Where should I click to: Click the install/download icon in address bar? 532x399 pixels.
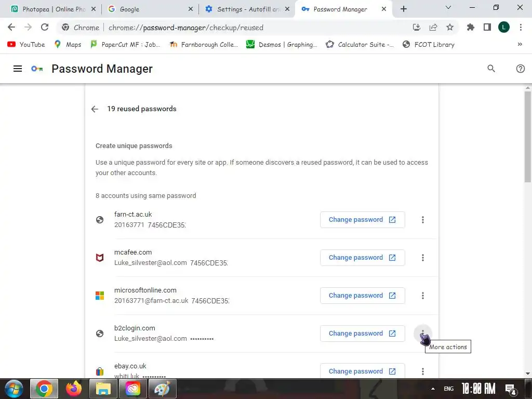click(x=417, y=28)
